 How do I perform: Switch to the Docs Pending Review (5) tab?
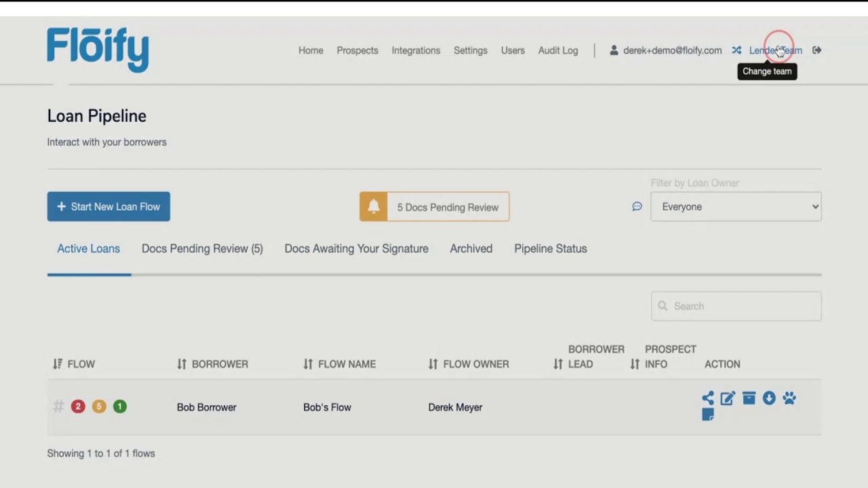point(202,249)
